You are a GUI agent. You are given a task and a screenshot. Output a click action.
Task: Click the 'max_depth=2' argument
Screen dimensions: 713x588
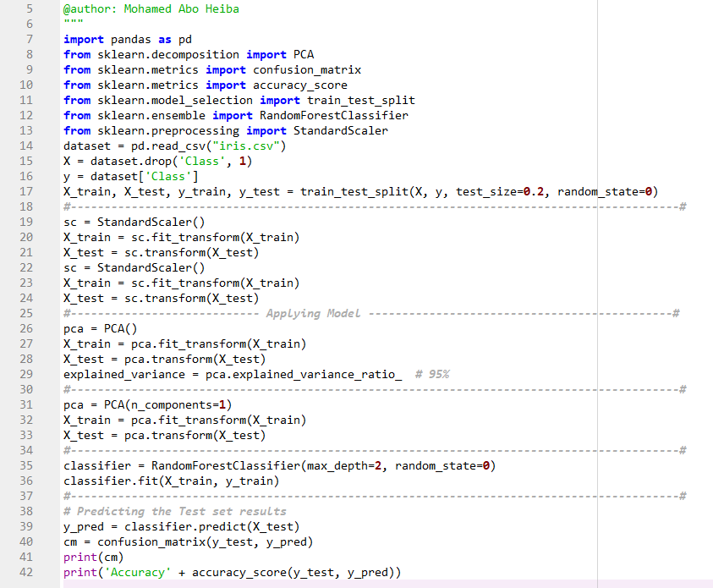[344, 465]
